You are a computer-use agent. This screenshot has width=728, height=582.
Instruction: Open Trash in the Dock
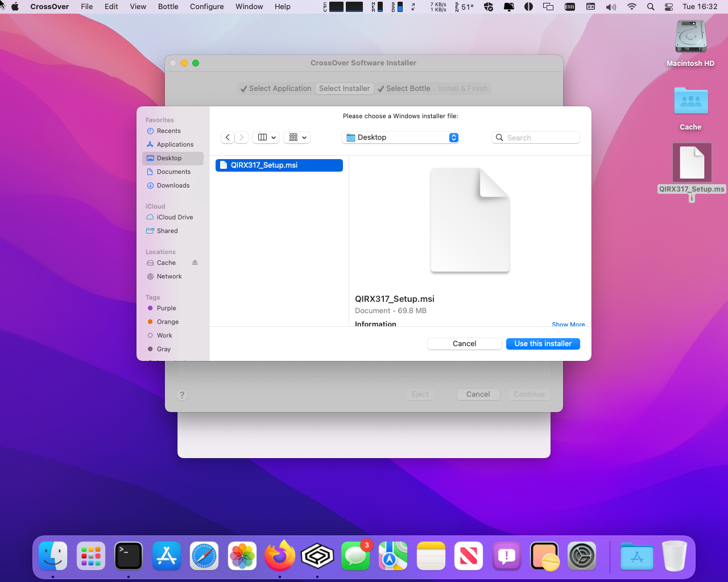tap(675, 555)
